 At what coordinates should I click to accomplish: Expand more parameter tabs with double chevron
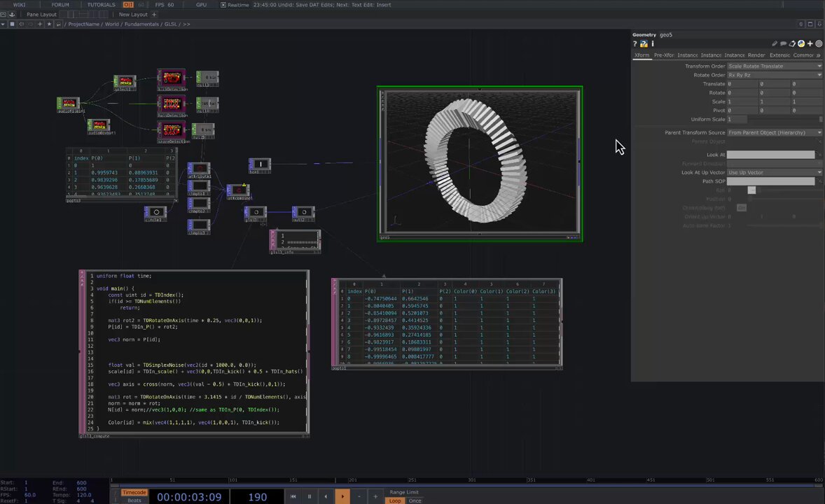(x=819, y=55)
